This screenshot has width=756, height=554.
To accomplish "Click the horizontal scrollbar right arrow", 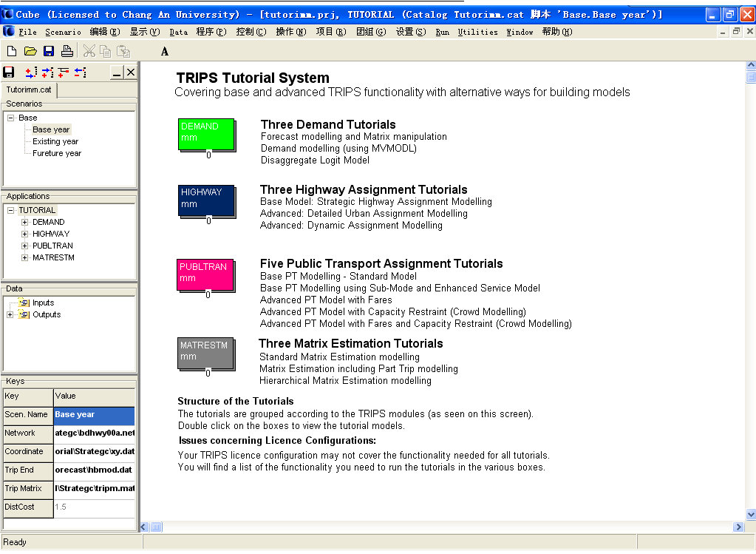I will click(738, 527).
